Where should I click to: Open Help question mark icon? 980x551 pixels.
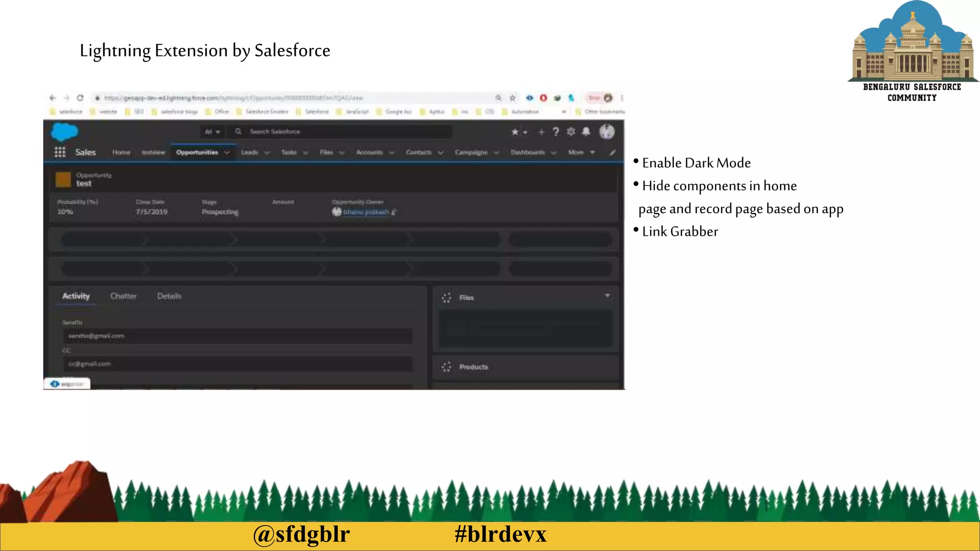tap(556, 132)
